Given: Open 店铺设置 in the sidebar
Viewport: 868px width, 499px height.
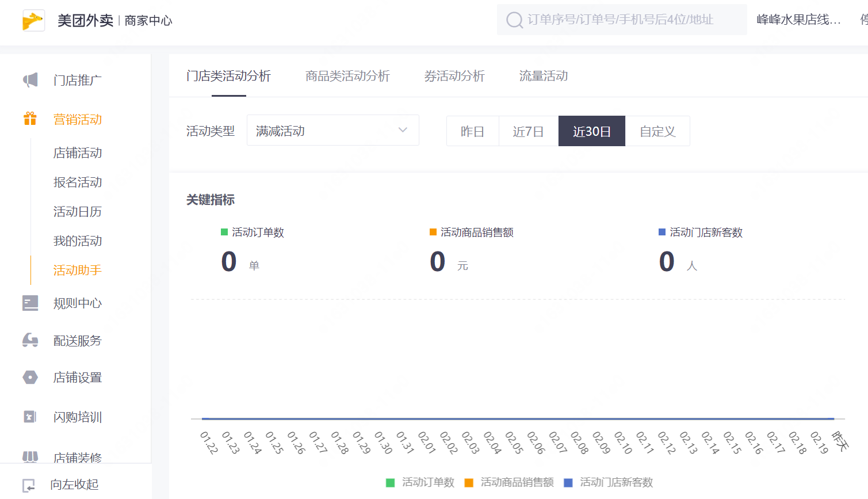Looking at the screenshot, I should [x=78, y=378].
